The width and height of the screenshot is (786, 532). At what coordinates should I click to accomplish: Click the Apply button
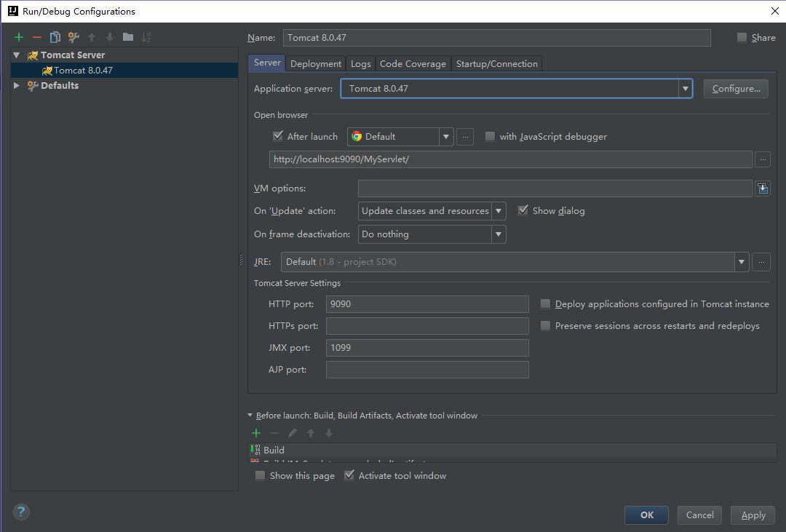(753, 515)
